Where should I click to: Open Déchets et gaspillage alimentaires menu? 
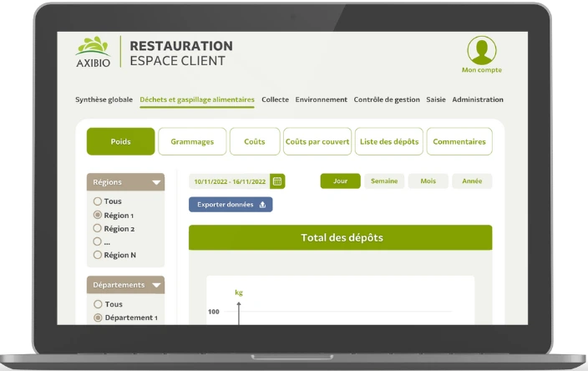coord(197,99)
